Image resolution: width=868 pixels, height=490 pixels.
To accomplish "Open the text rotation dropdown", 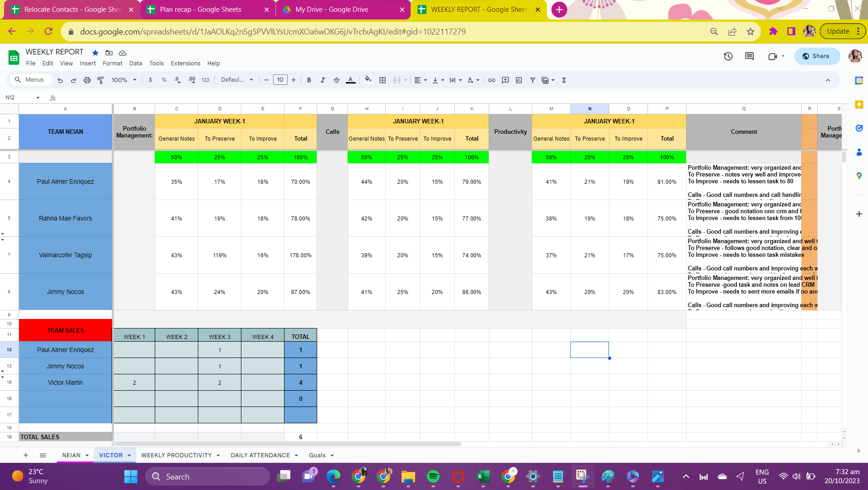I will click(x=473, y=80).
